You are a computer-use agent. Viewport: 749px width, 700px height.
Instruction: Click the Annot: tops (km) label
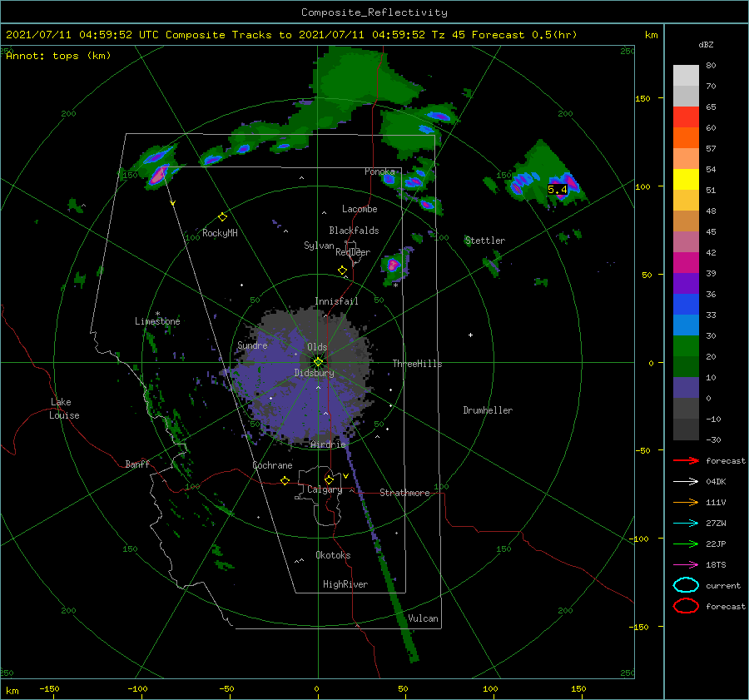(58, 56)
